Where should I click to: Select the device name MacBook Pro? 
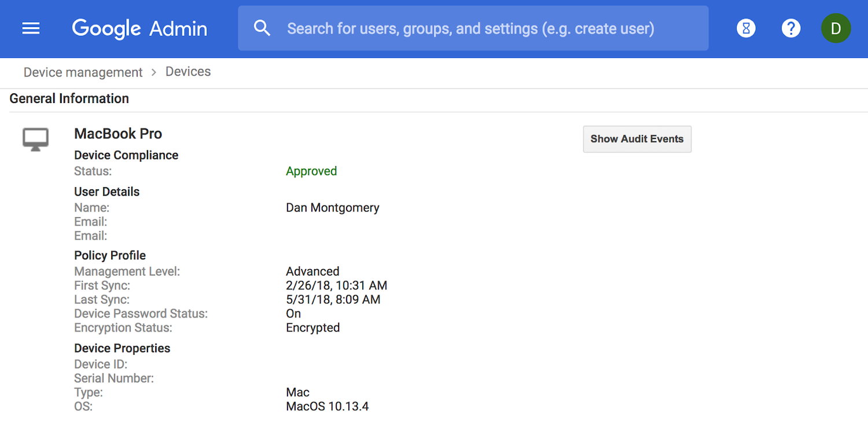pos(118,133)
